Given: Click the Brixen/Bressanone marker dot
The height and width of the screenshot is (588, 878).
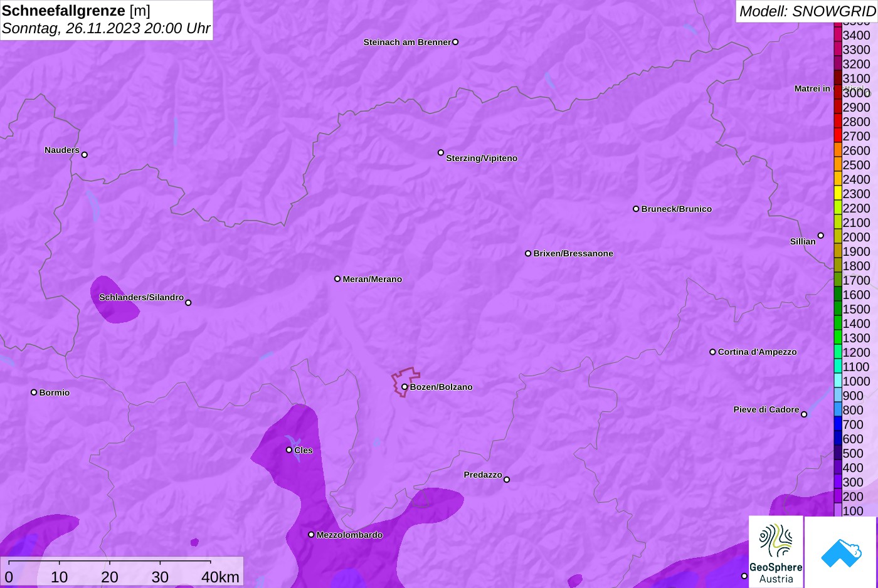Looking at the screenshot, I should coord(528,253).
